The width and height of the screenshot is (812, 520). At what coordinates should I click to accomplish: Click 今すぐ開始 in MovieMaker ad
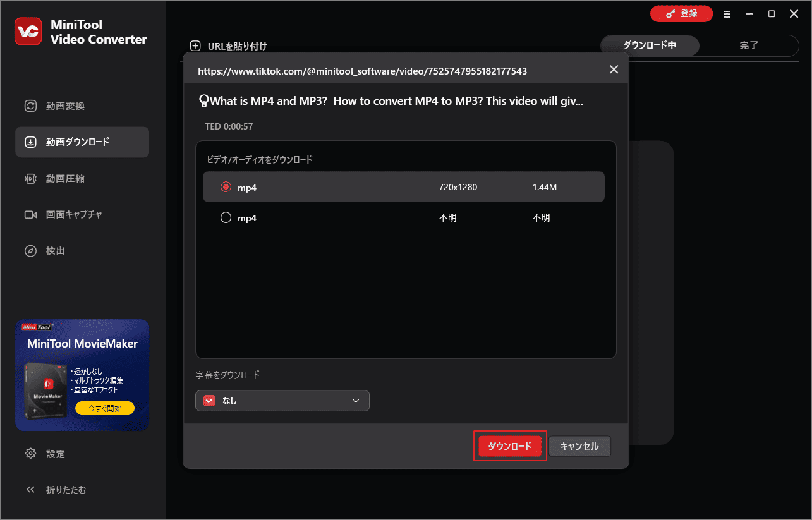pos(105,408)
